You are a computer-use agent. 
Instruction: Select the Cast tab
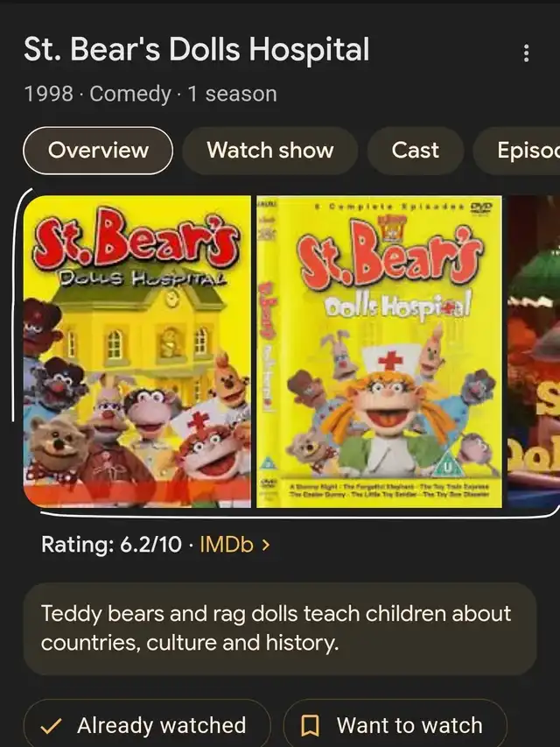pos(416,151)
